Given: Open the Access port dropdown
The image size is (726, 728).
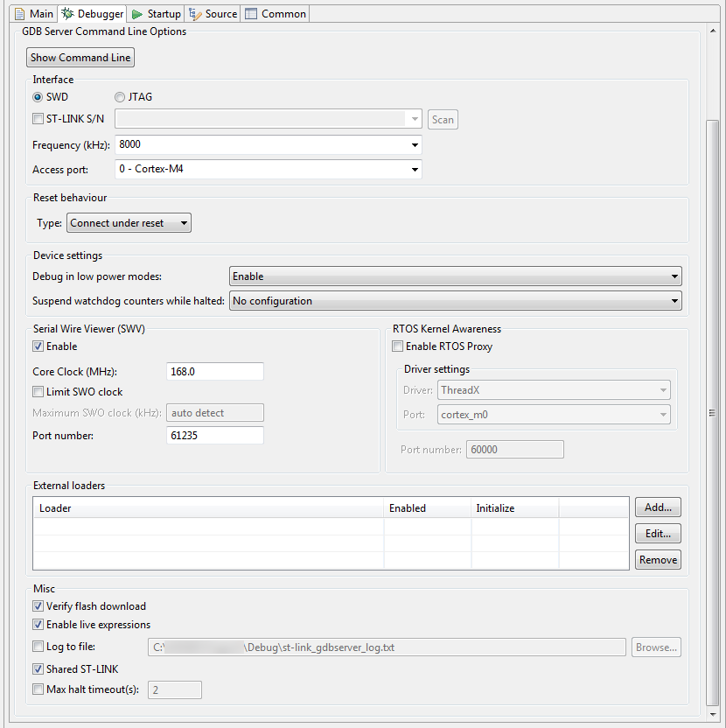Looking at the screenshot, I should point(415,169).
